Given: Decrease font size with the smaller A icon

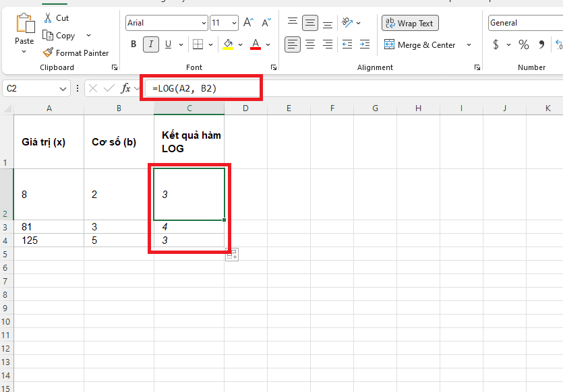Looking at the screenshot, I should 266,23.
